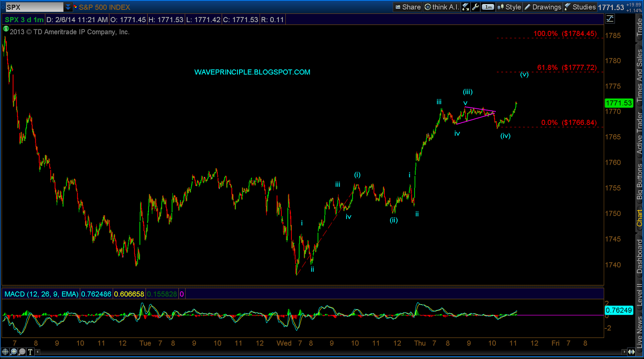Open the Drawings menu
Image resolution: width=644 pixels, height=359 pixels.
pos(543,7)
